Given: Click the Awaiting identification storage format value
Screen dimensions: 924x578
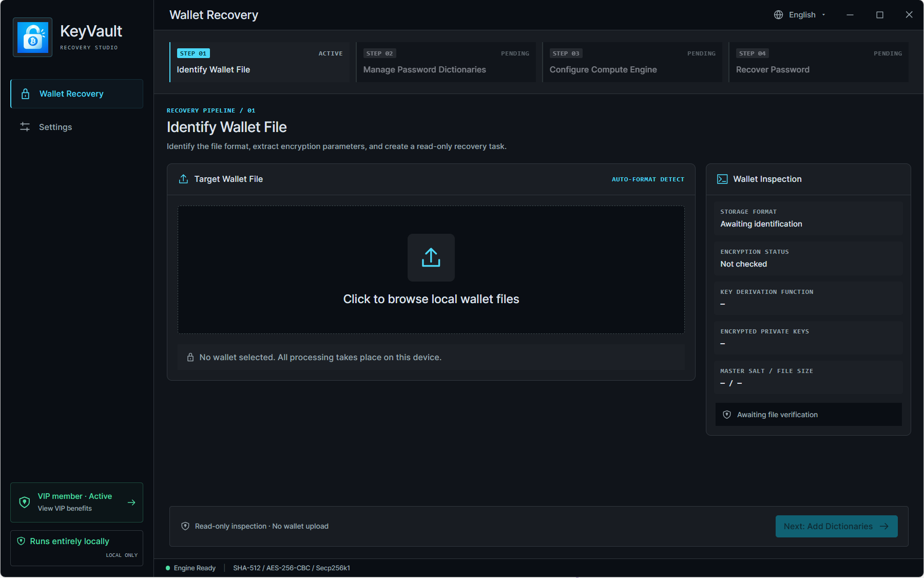Looking at the screenshot, I should [761, 224].
